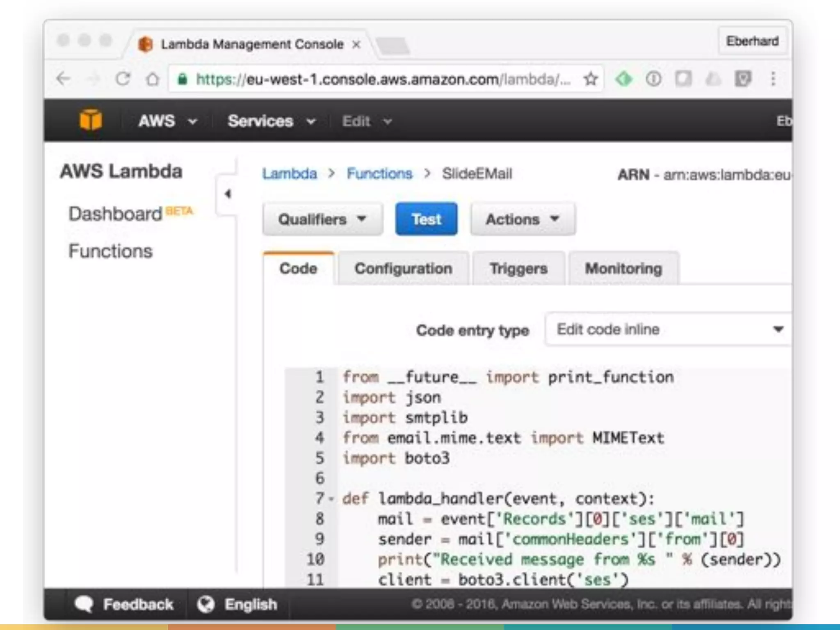Click the browser reload icon
Image resolution: width=840 pixels, height=630 pixels.
click(123, 78)
